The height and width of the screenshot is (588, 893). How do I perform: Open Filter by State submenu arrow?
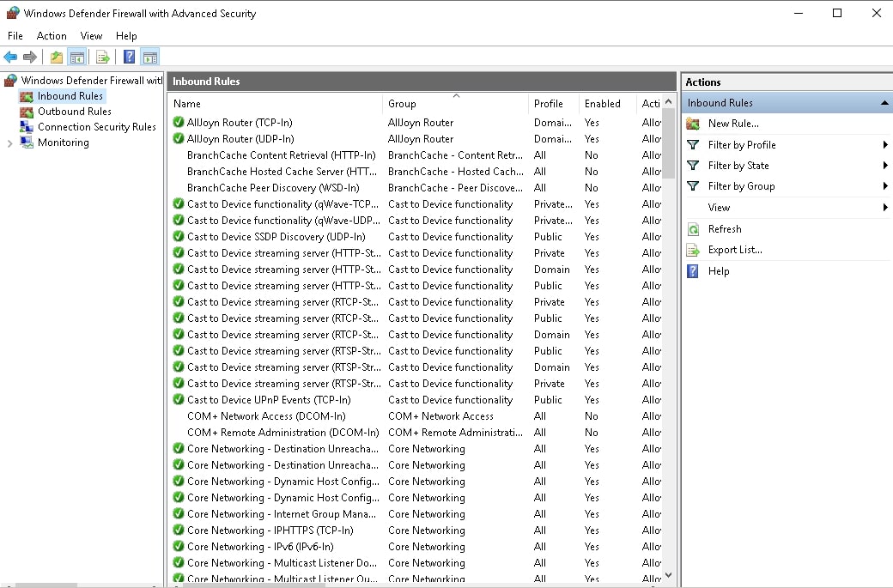(x=885, y=165)
